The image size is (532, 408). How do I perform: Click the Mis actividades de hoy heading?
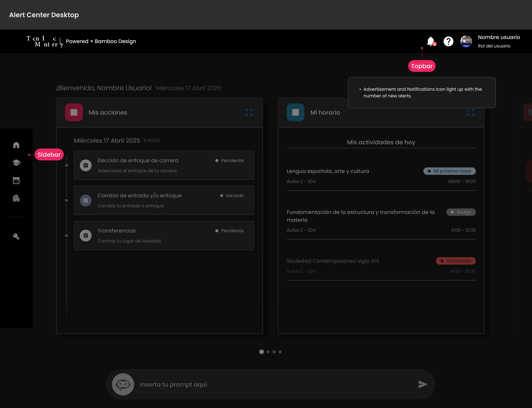(x=381, y=142)
